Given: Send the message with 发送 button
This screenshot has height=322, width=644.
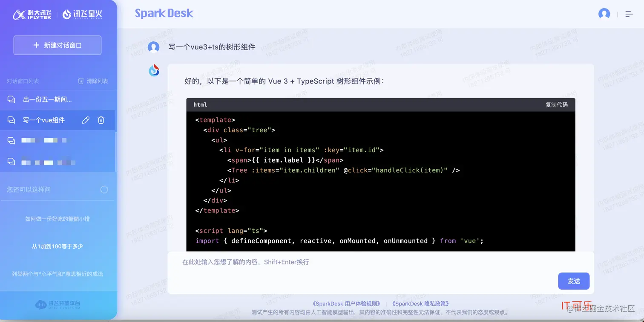Looking at the screenshot, I should click(574, 281).
